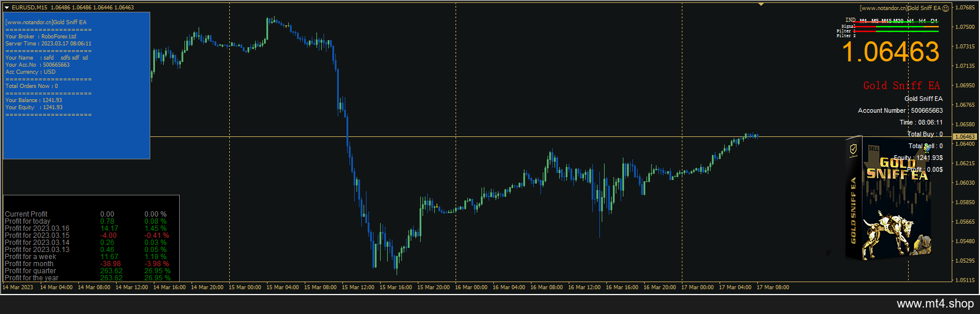Viewport: 980px width, 314px height.
Task: Click the 14.17 profit value
Action: [x=109, y=228]
